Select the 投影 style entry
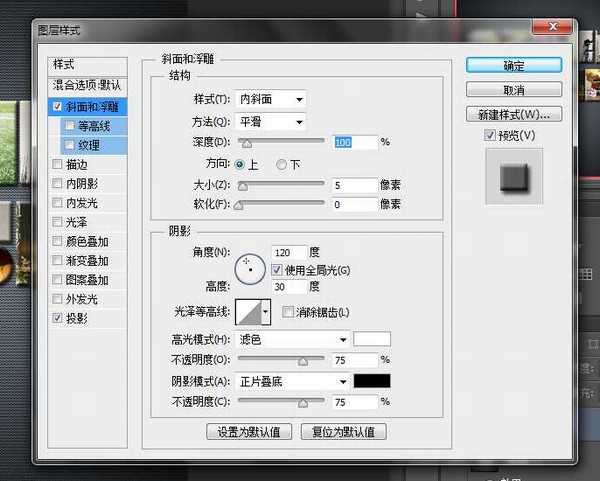Viewport: 600px width, 481px height. 76,318
